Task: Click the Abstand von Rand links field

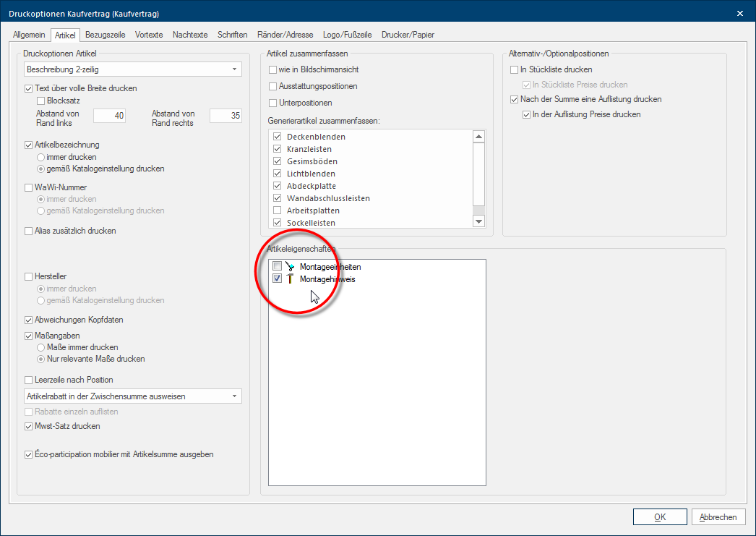Action: (109, 116)
